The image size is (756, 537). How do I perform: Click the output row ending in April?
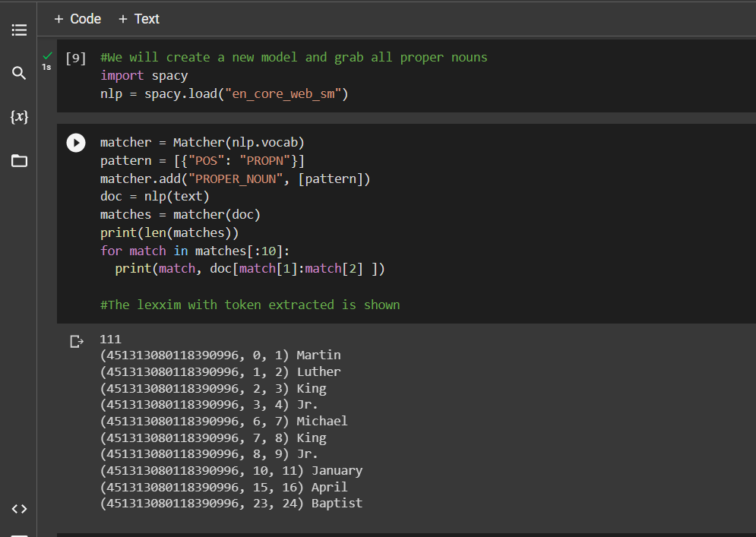click(223, 487)
